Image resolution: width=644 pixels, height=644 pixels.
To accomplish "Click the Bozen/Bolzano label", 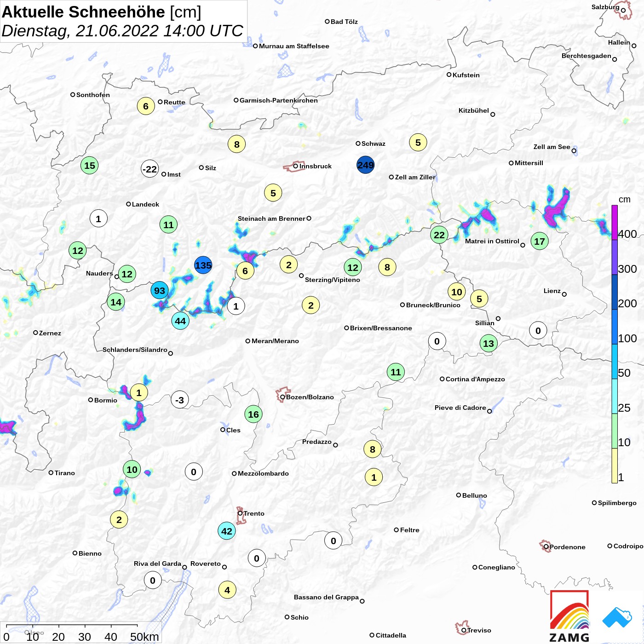I will pos(310,397).
